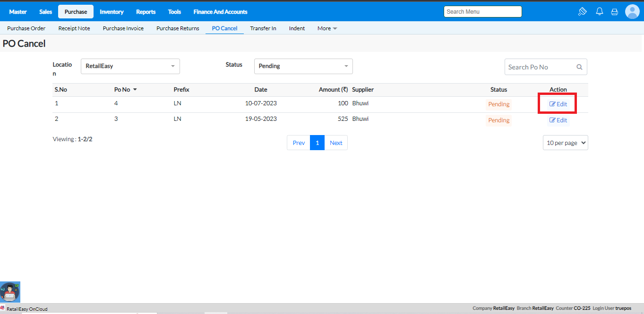Click the gavel icon in top bar
The height and width of the screenshot is (314, 644).
tap(583, 12)
